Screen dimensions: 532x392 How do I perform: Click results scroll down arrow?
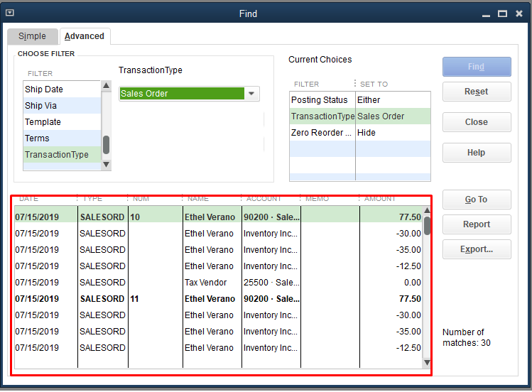click(x=427, y=363)
